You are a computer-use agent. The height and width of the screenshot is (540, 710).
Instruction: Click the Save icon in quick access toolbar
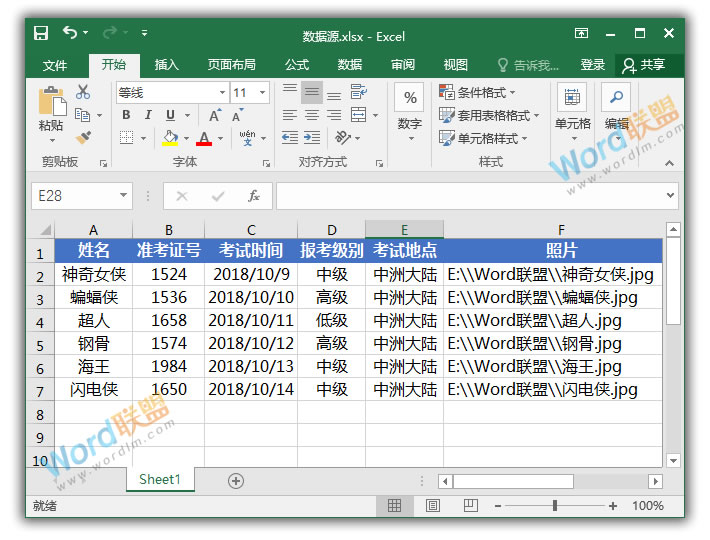pyautogui.click(x=41, y=34)
